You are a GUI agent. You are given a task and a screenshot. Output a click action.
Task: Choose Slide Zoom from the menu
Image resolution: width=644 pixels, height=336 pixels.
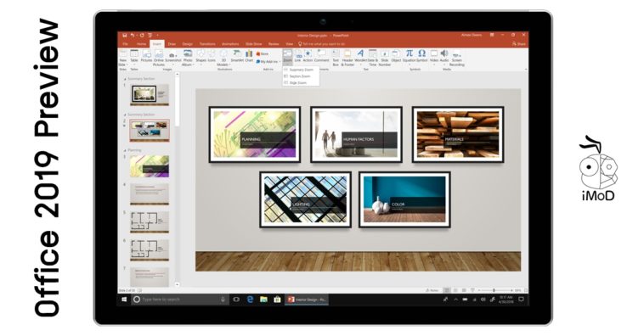(x=300, y=83)
